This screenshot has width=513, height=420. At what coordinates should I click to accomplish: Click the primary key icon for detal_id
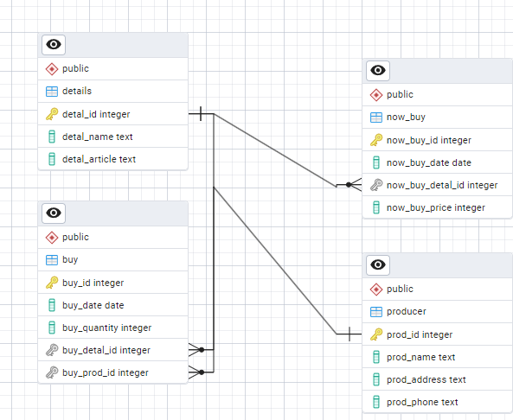[x=52, y=114]
